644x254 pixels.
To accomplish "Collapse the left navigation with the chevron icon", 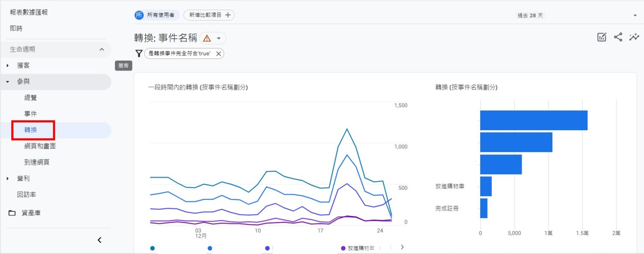I will click(x=100, y=240).
